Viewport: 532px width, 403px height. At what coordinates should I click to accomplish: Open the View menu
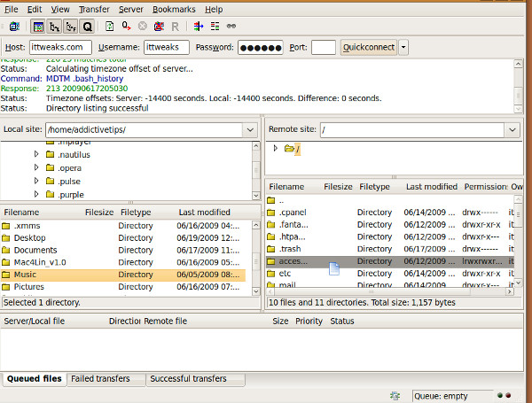(x=60, y=10)
